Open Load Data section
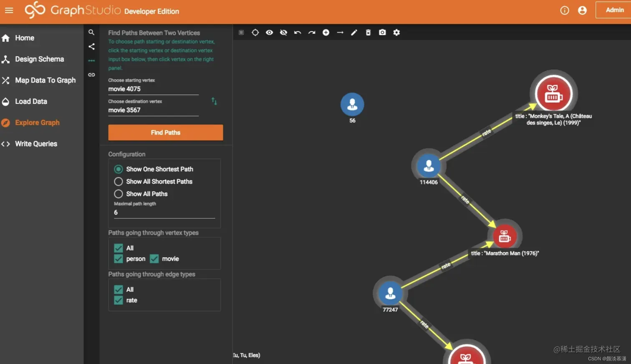Viewport: 631px width, 364px height. pyautogui.click(x=31, y=101)
